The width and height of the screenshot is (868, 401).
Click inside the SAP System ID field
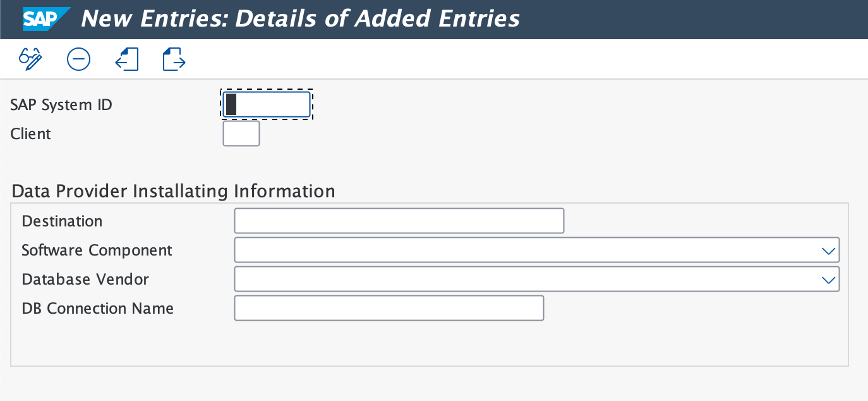click(x=265, y=104)
